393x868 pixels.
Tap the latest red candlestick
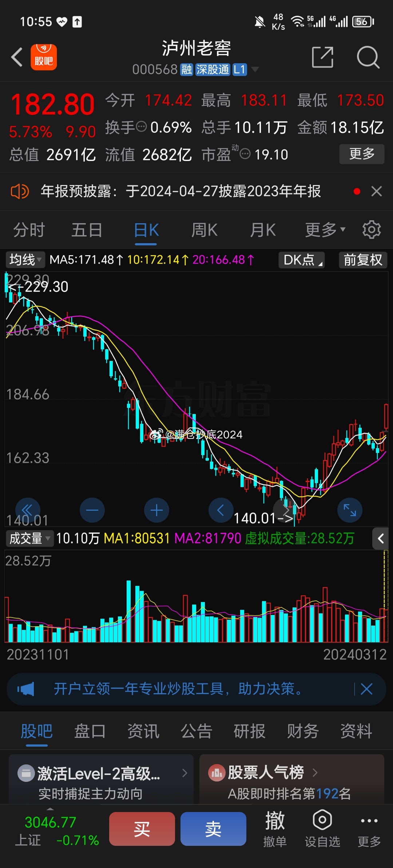(386, 417)
